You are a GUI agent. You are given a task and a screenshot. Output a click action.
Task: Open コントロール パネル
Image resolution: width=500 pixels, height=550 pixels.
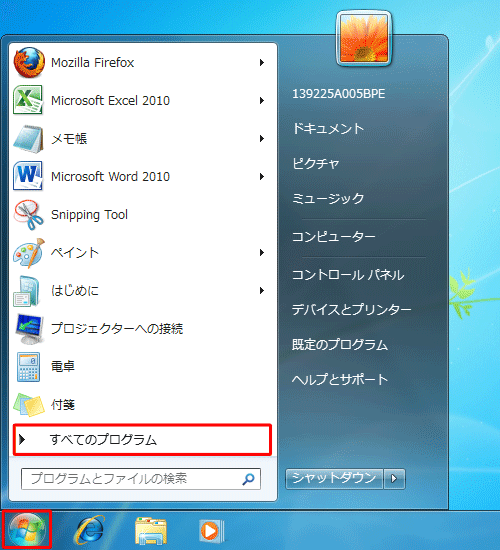[x=348, y=275]
